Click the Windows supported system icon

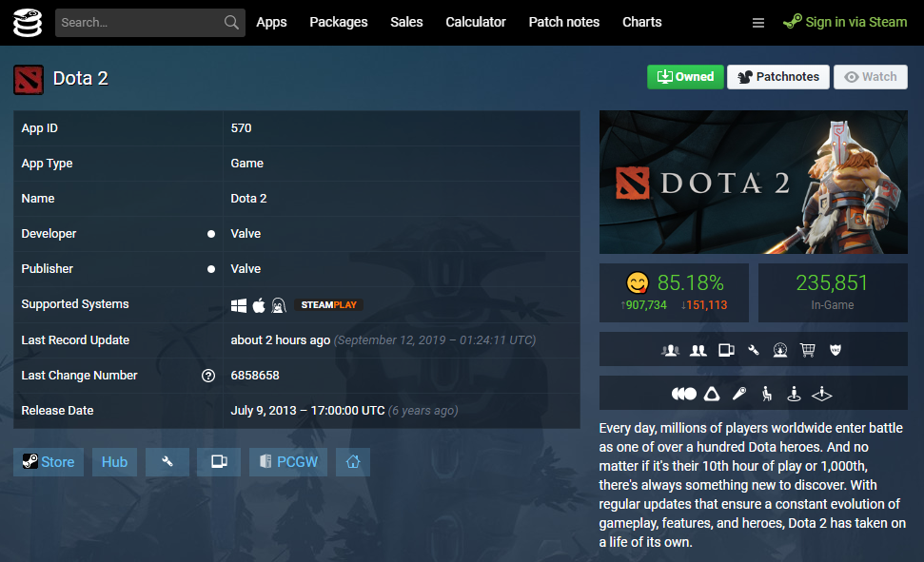(x=239, y=305)
